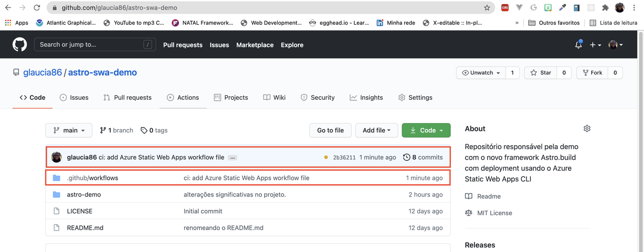Open the README.md file
The height and width of the screenshot is (252, 644).
[x=85, y=228]
